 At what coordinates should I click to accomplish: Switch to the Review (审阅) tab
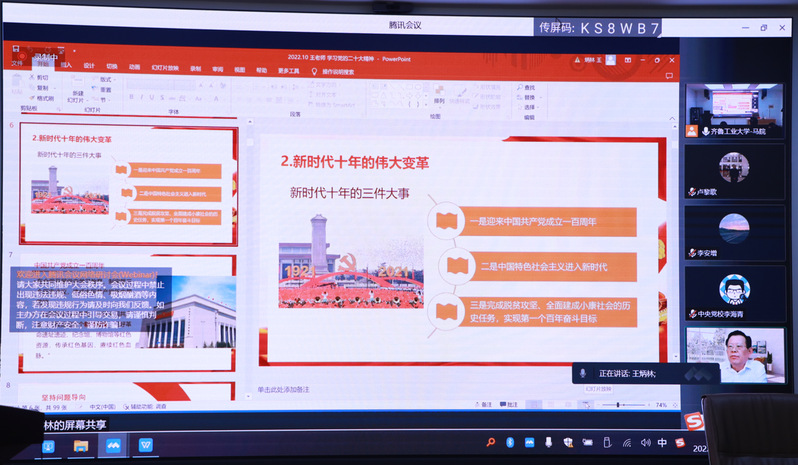[x=217, y=69]
